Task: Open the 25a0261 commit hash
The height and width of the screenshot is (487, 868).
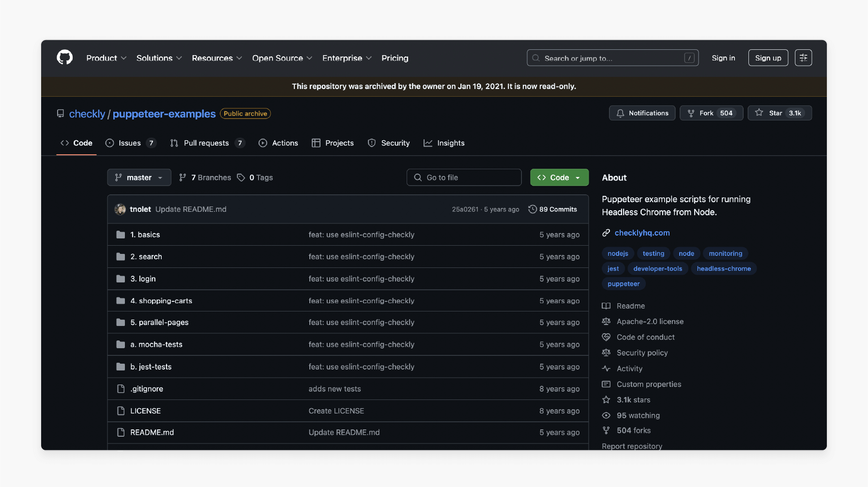Action: 465,209
